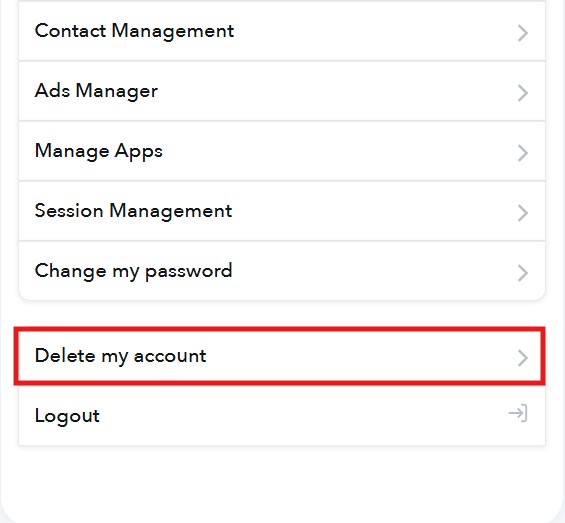Select the Manage Apps label
565x523 pixels.
(99, 151)
